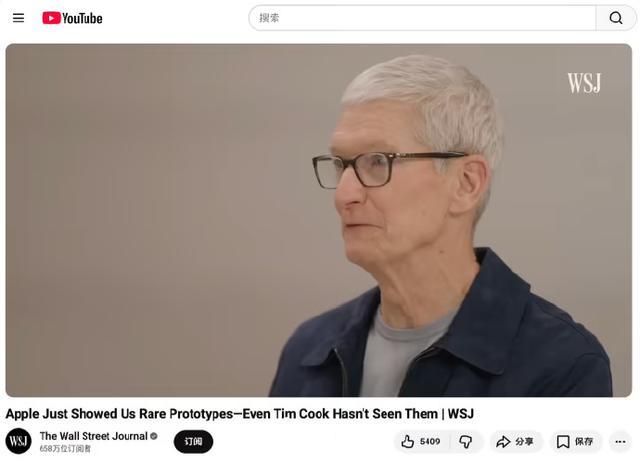Dislike the video with thumbs down
The width and height of the screenshot is (640, 462).
click(x=466, y=441)
